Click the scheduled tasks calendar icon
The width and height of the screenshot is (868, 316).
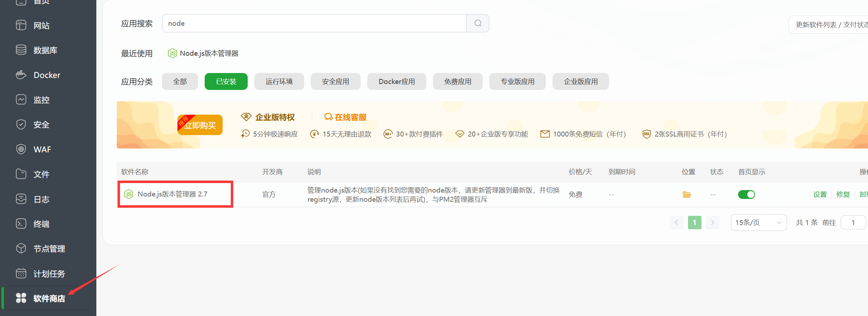tap(21, 273)
